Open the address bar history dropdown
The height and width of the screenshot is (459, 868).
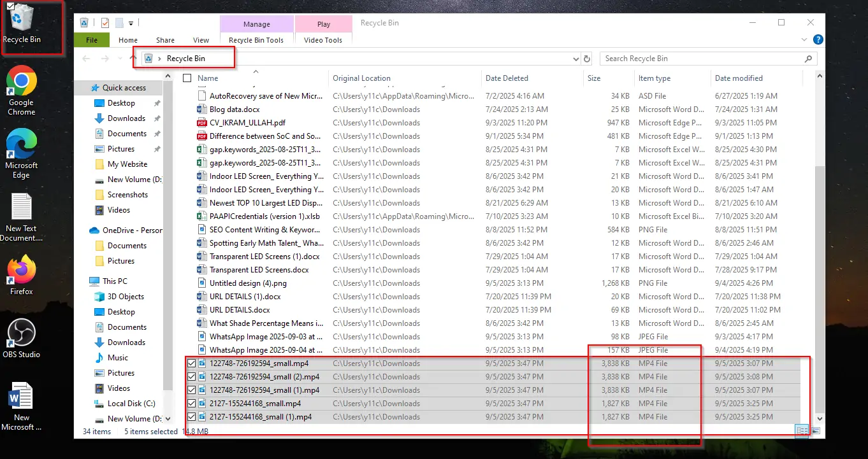click(575, 59)
